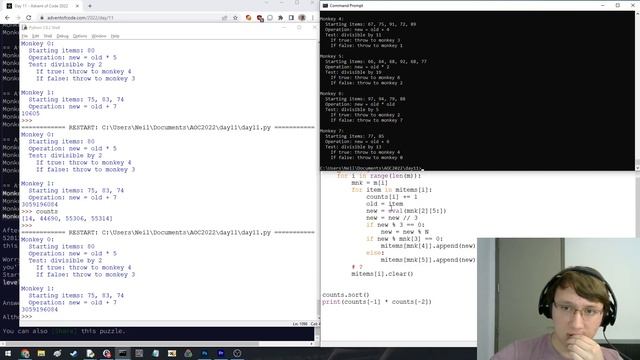The width and height of the screenshot is (640, 360).
Task: Open the Windows Start menu
Action: click(x=8, y=353)
